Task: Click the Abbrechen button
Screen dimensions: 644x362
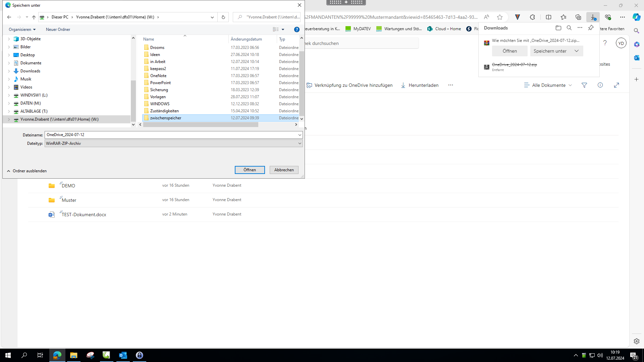Action: click(x=284, y=170)
